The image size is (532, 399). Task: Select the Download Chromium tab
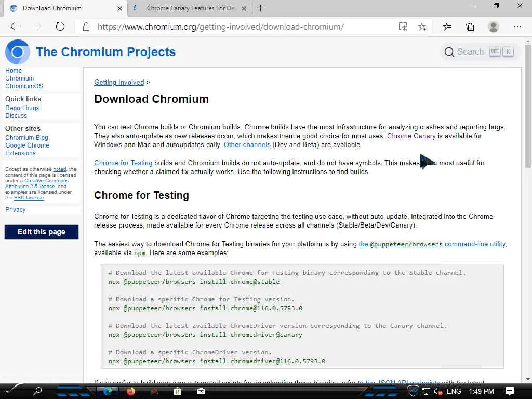point(64,8)
